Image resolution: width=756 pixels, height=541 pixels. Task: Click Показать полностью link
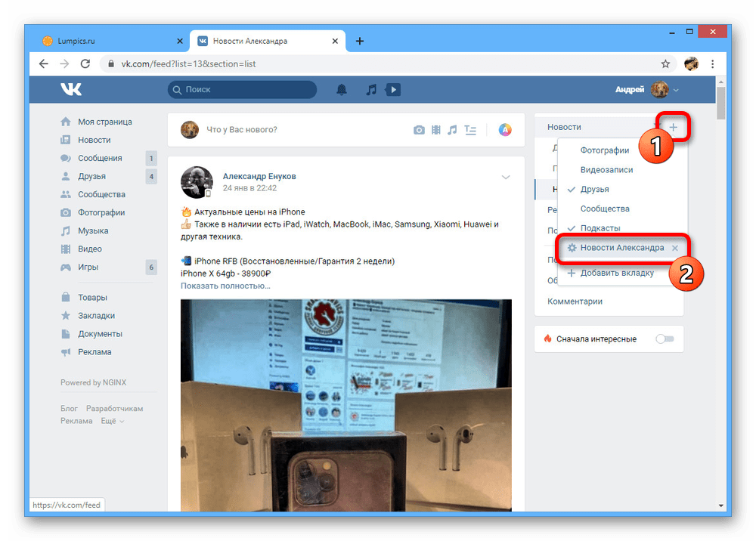(x=225, y=286)
